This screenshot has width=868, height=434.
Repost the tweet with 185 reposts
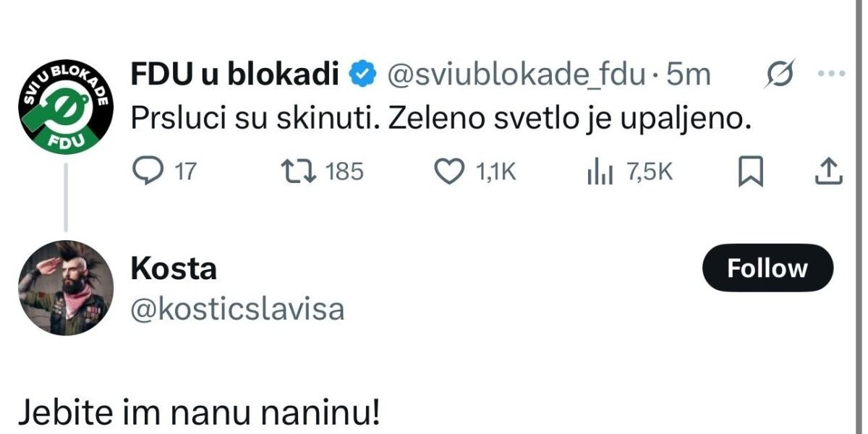296,171
